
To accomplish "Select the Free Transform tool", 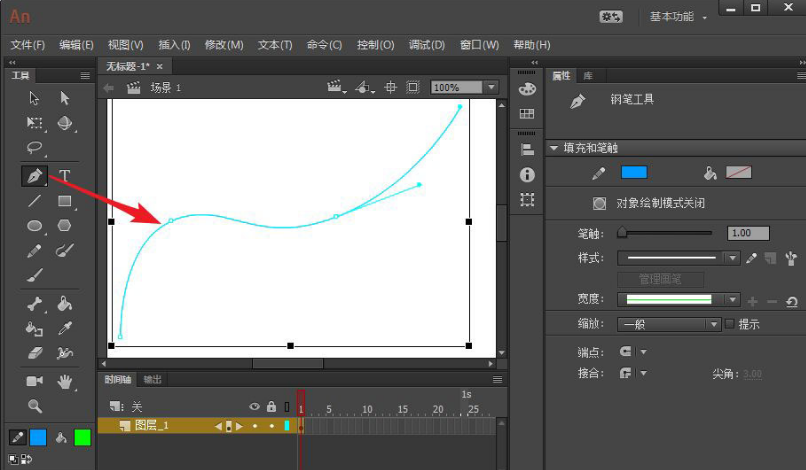I will [x=34, y=123].
